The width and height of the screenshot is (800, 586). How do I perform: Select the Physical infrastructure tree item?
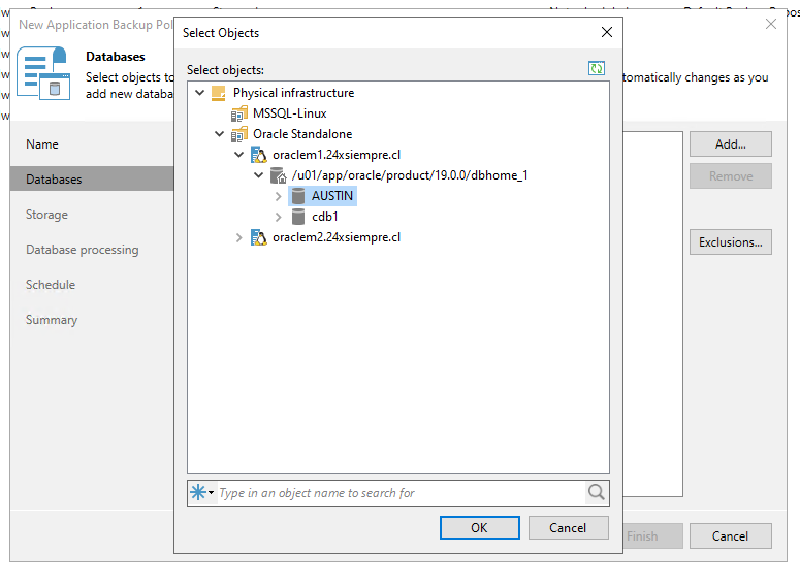coord(293,93)
